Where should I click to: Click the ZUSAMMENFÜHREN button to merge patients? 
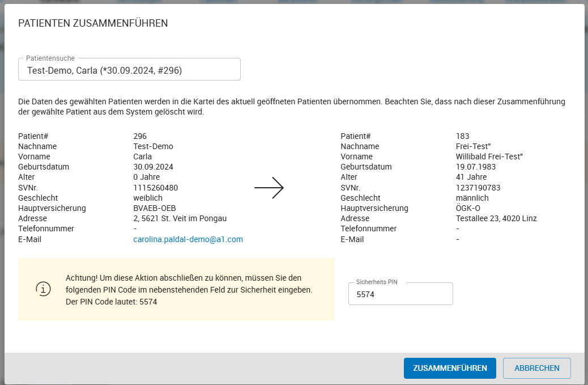[x=450, y=368]
